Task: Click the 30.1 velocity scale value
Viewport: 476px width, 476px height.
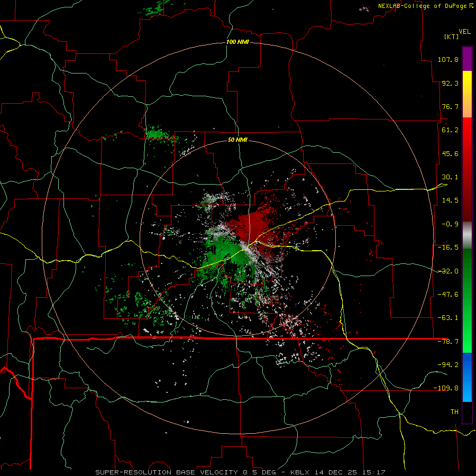Action: [x=450, y=177]
